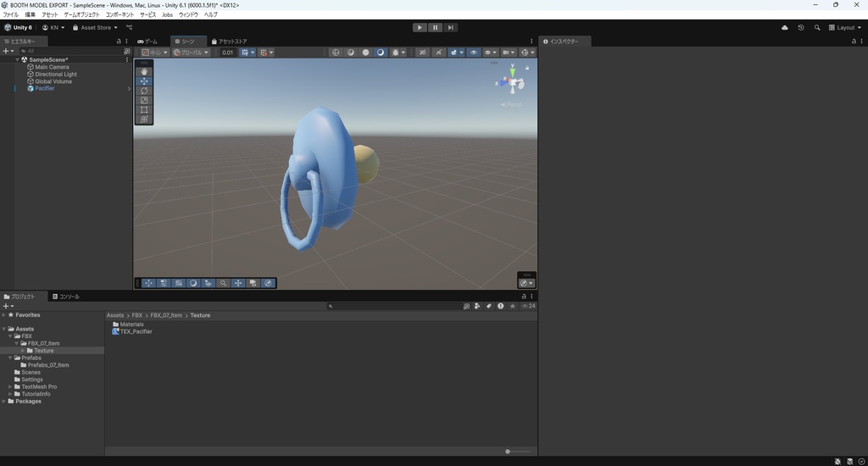This screenshot has height=466, width=868.
Task: Toggle hidden packages visibility showing 24
Action: 529,306
